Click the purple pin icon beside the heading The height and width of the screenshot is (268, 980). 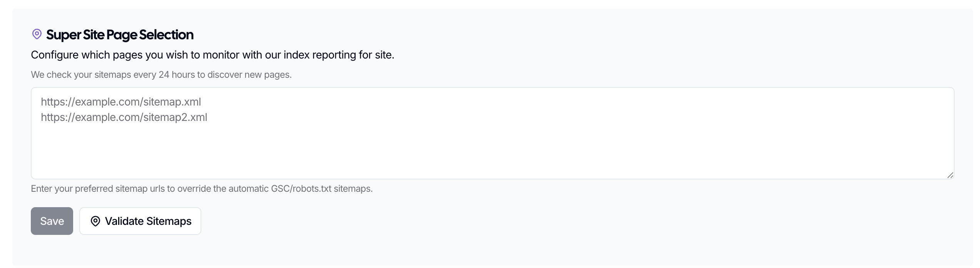pyautogui.click(x=37, y=34)
